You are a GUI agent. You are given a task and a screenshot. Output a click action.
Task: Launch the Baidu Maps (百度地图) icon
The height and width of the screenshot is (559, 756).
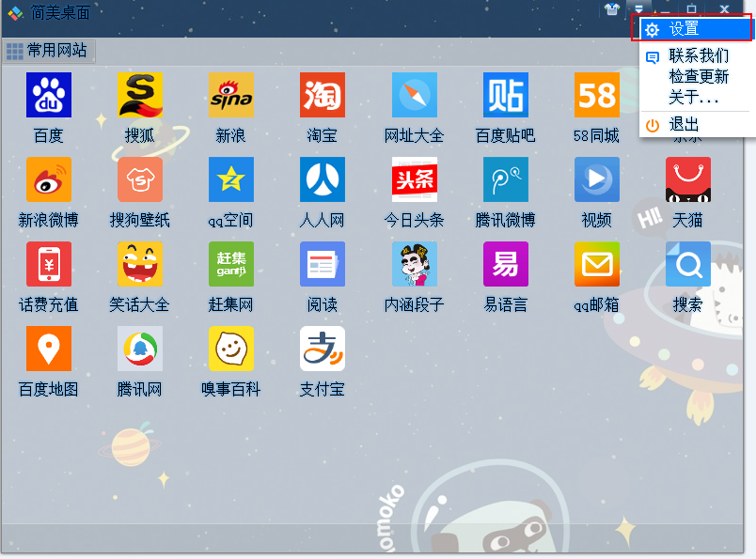(x=48, y=349)
